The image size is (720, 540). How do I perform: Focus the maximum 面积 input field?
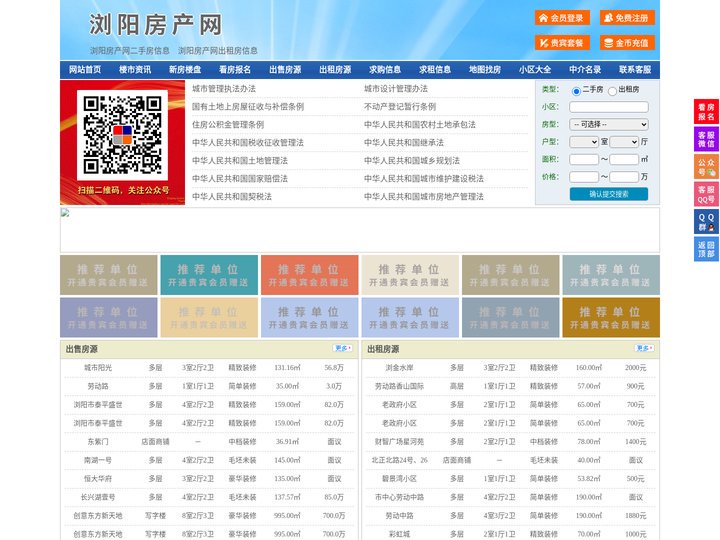(624, 159)
